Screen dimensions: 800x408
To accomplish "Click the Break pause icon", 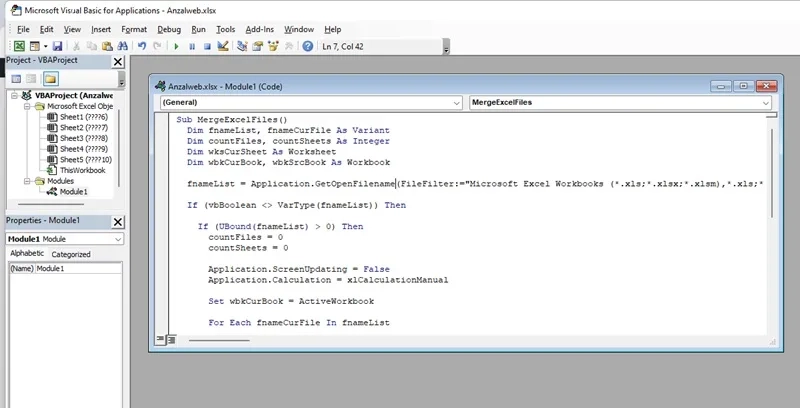I will coord(192,46).
